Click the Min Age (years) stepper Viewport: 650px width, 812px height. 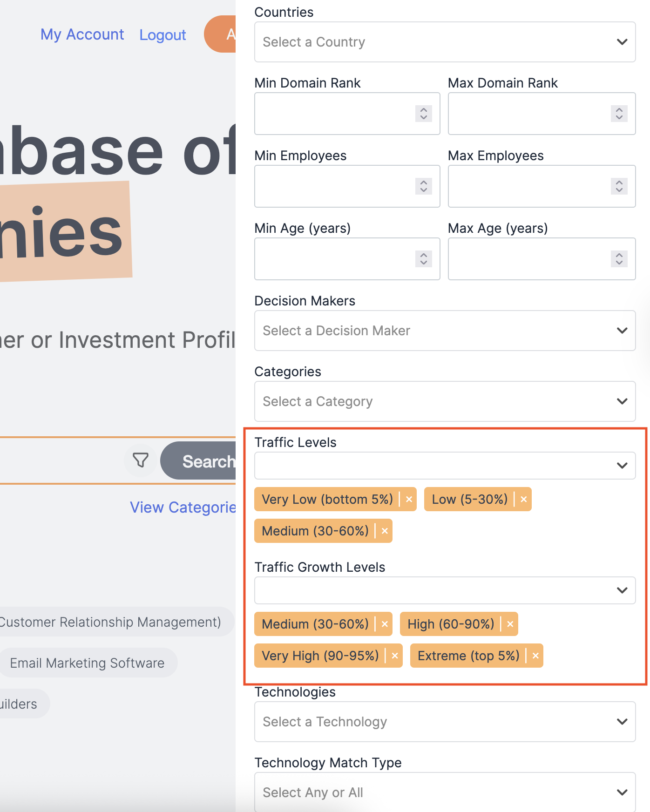coord(424,259)
